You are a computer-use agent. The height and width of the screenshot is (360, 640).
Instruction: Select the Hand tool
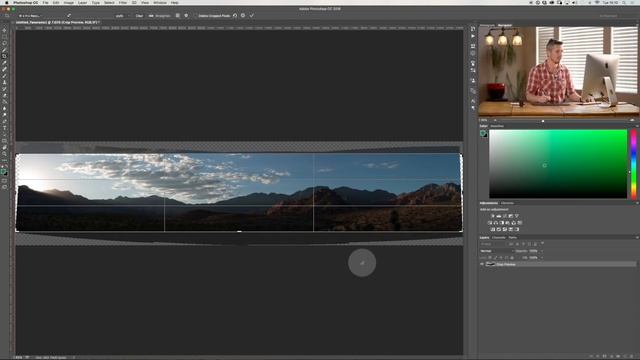4,147
